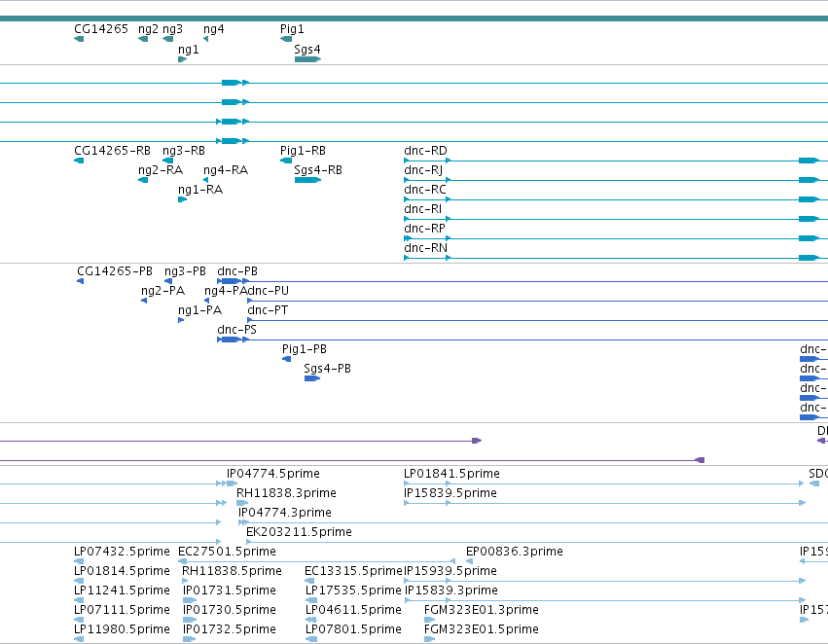Viewport: 828px width, 644px height.
Task: Click EST IP04774.5prime
Action: [x=273, y=474]
